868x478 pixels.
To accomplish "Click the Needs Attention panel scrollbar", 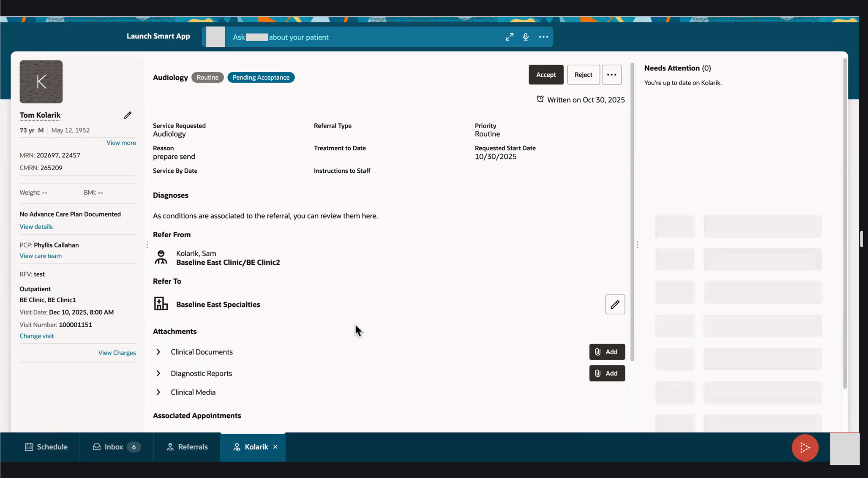I will [845, 223].
